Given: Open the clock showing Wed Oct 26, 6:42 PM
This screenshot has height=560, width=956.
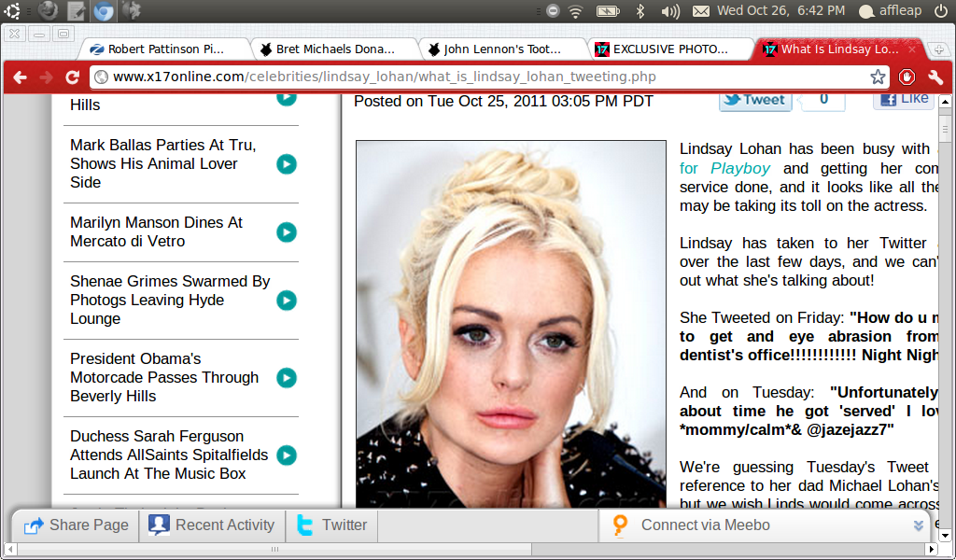Looking at the screenshot, I should pos(781,10).
